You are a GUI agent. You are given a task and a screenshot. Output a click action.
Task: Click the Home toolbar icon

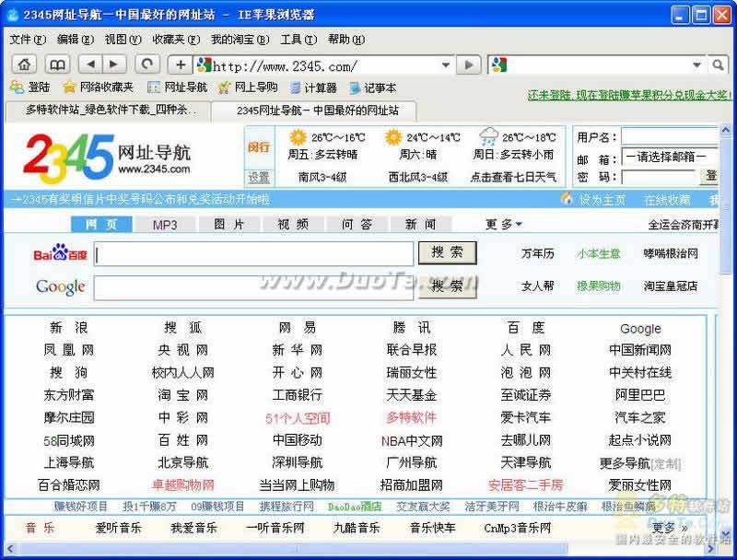[24, 64]
